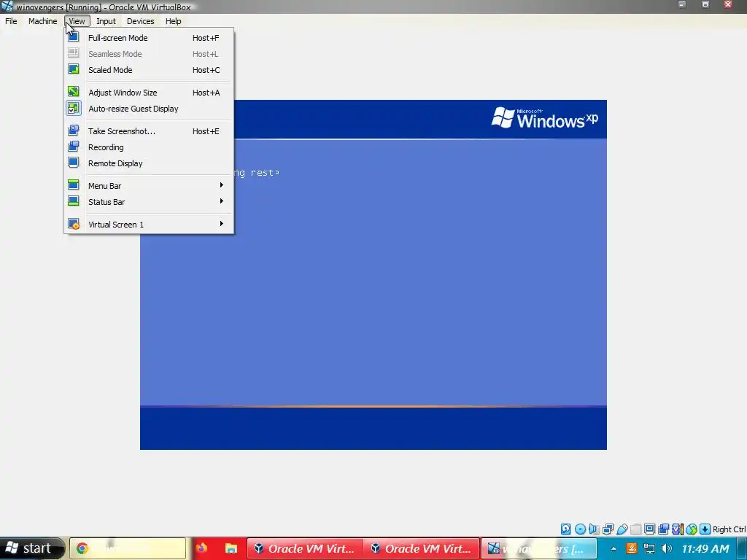Image resolution: width=747 pixels, height=560 pixels.
Task: Click the audio status bar icon
Action: click(594, 529)
